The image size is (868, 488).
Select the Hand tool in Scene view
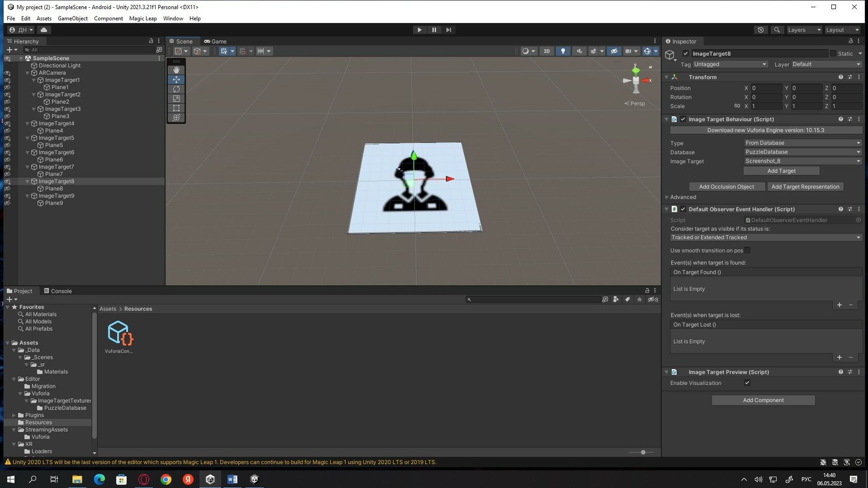click(176, 70)
